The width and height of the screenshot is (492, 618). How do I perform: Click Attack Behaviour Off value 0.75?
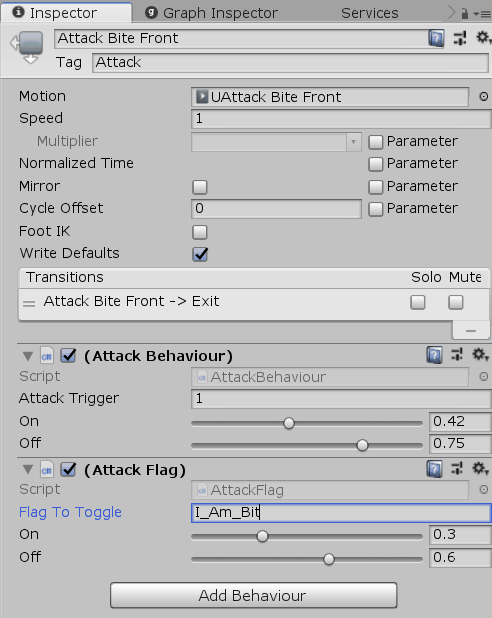(460, 444)
